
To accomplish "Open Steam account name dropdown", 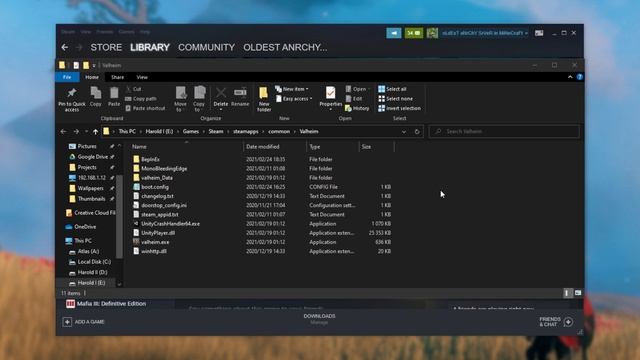I will 484,33.
